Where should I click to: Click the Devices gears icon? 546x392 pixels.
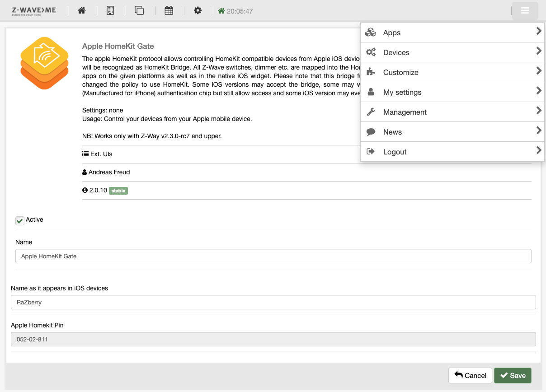(371, 52)
